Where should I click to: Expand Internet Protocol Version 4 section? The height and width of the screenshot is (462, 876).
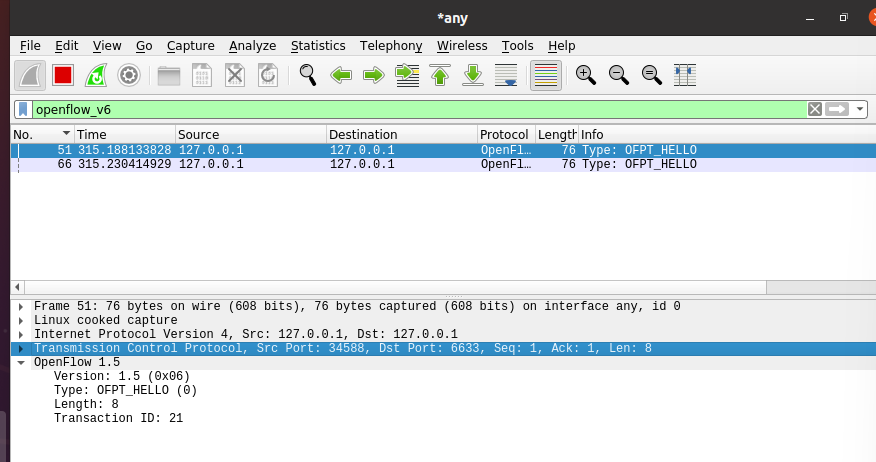[21, 335]
